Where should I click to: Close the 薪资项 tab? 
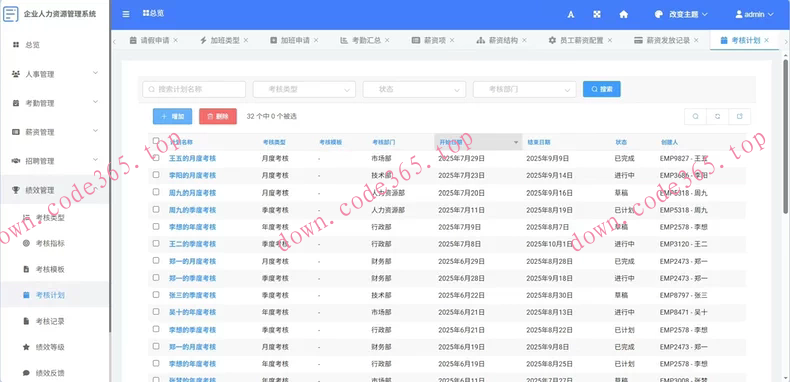[452, 40]
